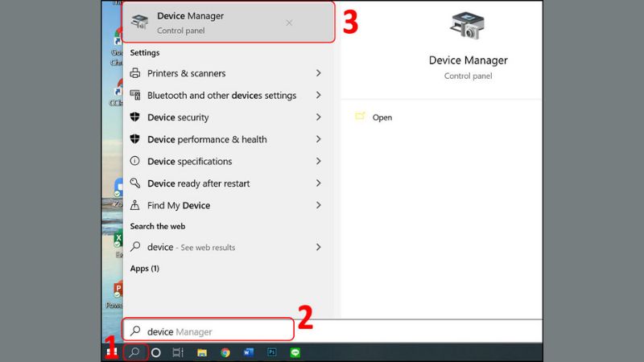Open Photoshop from the taskbar
This screenshot has width=644, height=362.
click(x=272, y=352)
